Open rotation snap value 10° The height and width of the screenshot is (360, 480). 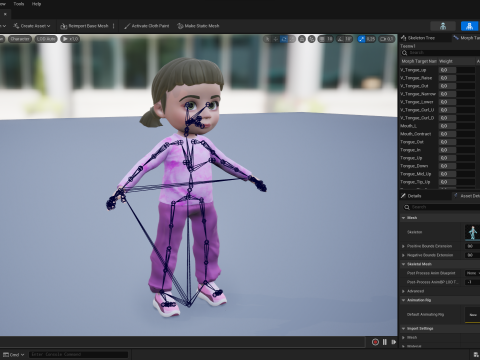pyautogui.click(x=348, y=39)
